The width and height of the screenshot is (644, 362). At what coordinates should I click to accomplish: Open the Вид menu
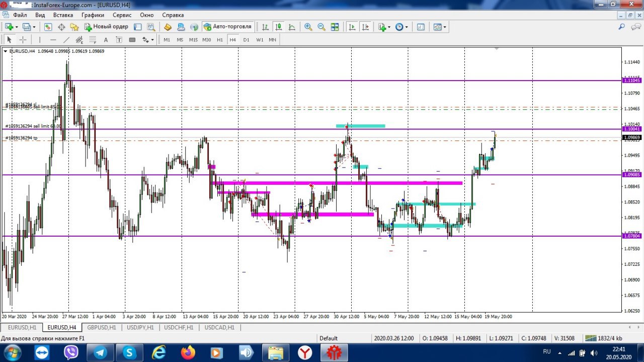coord(40,15)
